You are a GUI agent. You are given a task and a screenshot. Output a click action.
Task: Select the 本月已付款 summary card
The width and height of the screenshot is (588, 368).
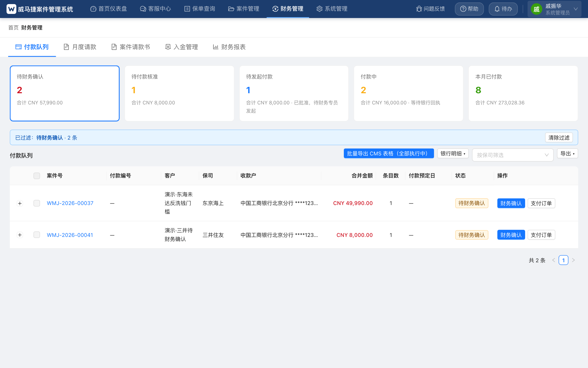(x=523, y=93)
